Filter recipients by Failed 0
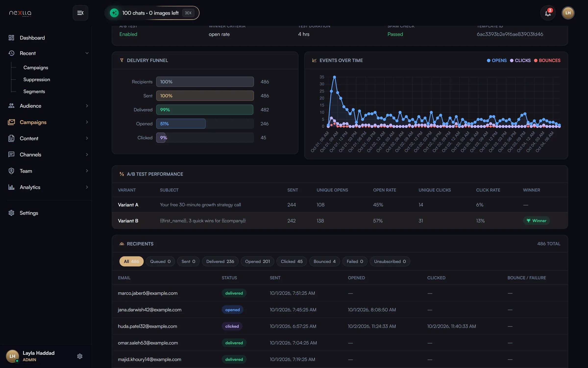Viewport: 588px width, 368px height. 355,261
